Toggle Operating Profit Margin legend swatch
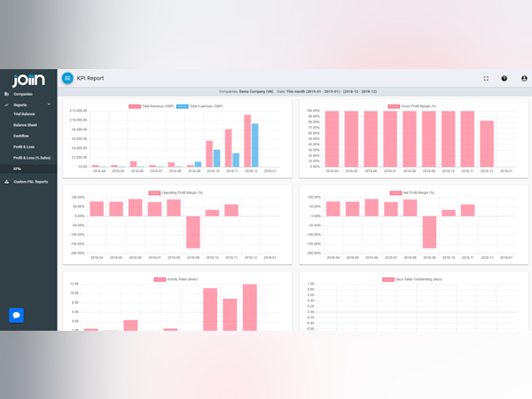Screen dimensions: 532x399 (x=154, y=193)
